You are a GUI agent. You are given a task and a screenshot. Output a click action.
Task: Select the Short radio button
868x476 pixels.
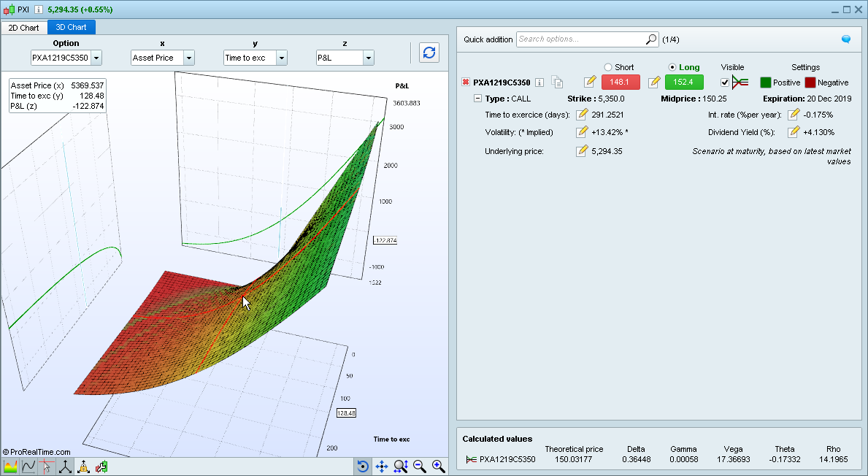coord(608,67)
